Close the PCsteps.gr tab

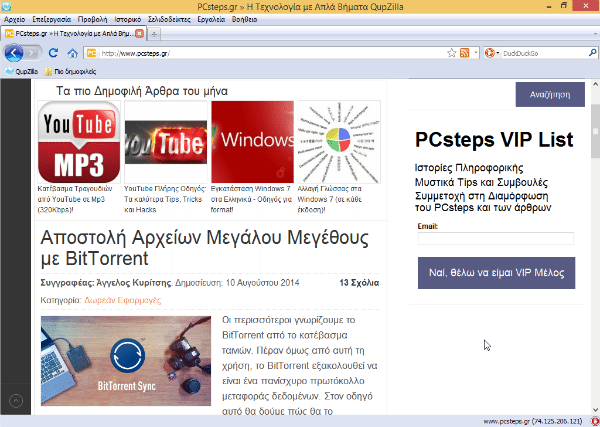(140, 34)
